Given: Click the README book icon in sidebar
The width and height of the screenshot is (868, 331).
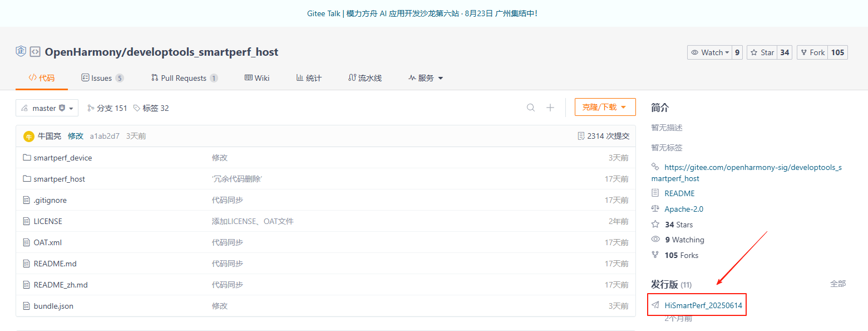Looking at the screenshot, I should [655, 193].
